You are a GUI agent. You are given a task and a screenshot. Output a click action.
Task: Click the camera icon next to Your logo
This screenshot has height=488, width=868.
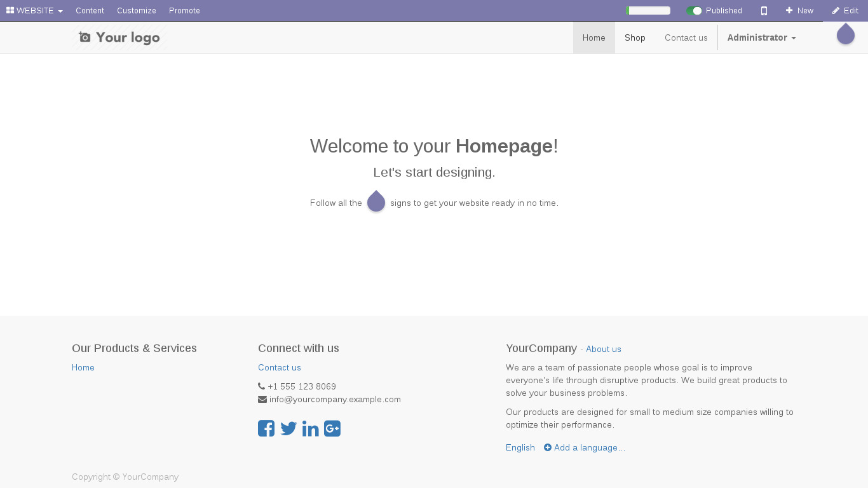(85, 37)
